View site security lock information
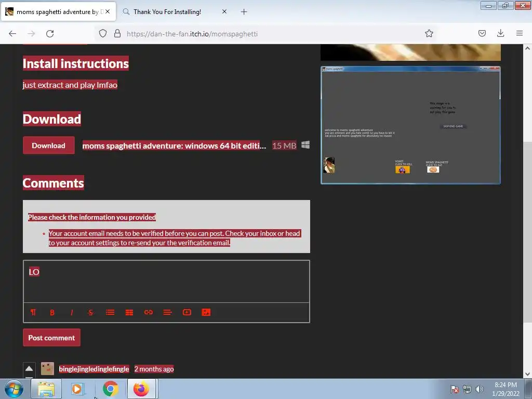 tap(117, 34)
